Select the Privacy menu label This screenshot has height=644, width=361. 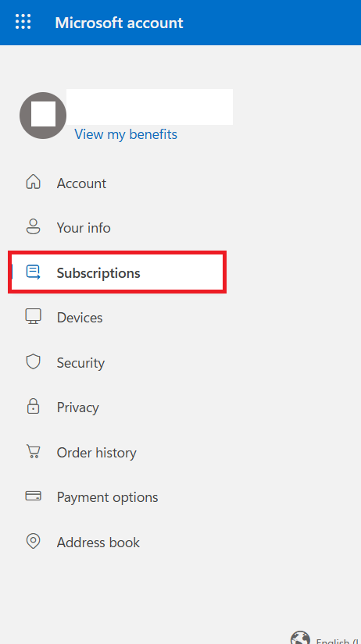pyautogui.click(x=77, y=407)
